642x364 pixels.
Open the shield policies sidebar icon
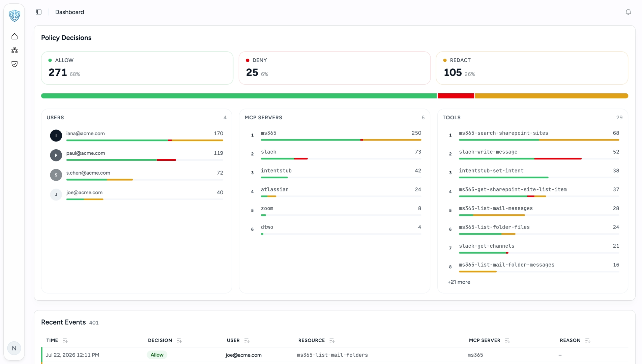pos(14,64)
